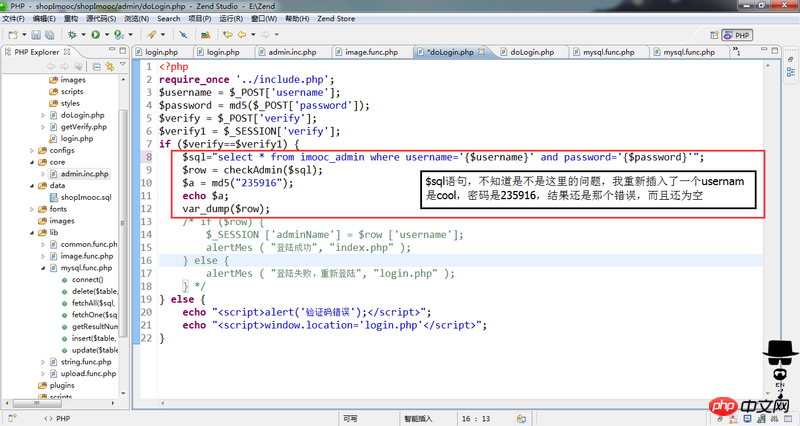Open the Debug dropdown arrow
The image size is (800, 426).
[x=84, y=35]
